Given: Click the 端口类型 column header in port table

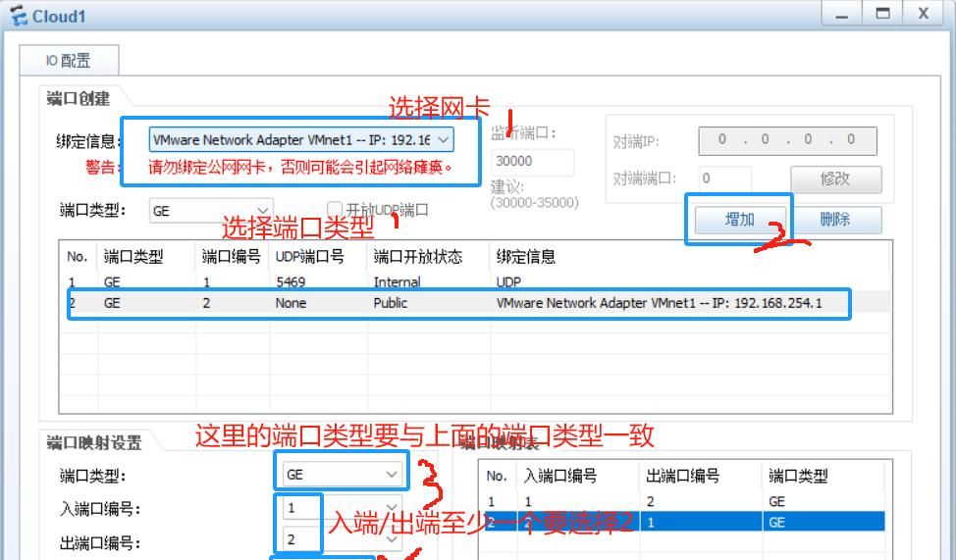Looking at the screenshot, I should click(133, 257).
